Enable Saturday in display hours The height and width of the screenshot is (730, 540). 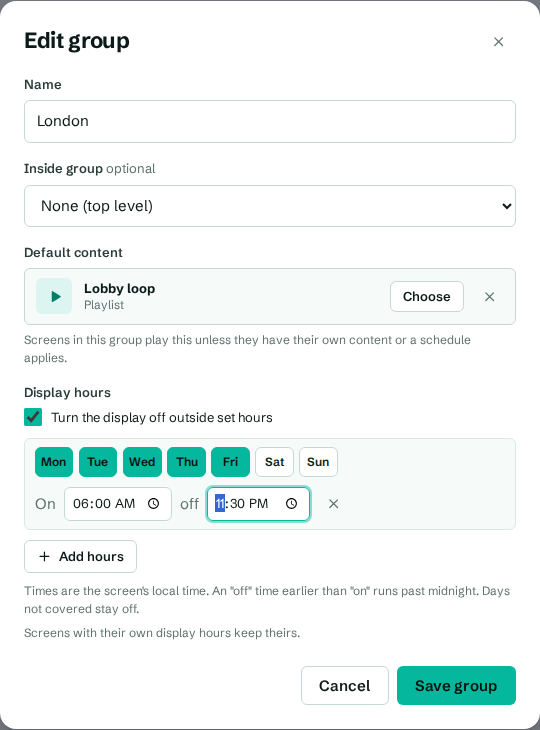click(x=274, y=462)
